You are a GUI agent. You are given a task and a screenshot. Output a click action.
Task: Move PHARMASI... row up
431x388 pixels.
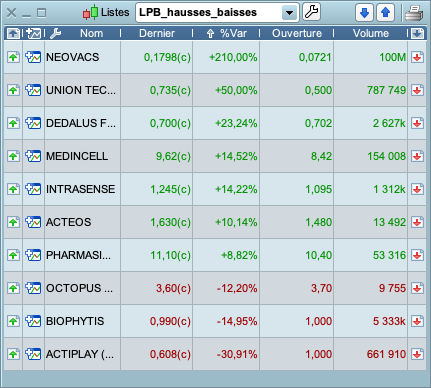(x=13, y=255)
